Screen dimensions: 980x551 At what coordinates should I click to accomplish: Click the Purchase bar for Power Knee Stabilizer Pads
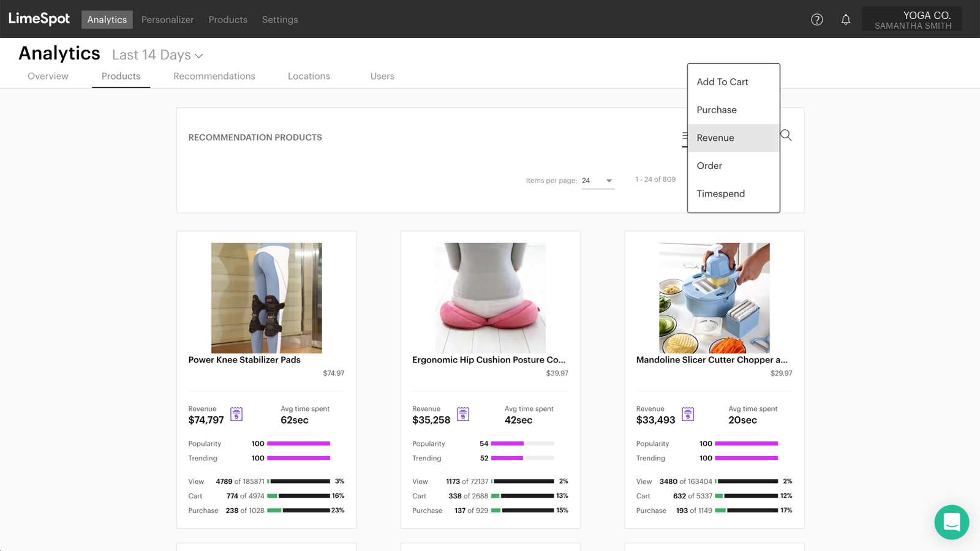(298, 511)
